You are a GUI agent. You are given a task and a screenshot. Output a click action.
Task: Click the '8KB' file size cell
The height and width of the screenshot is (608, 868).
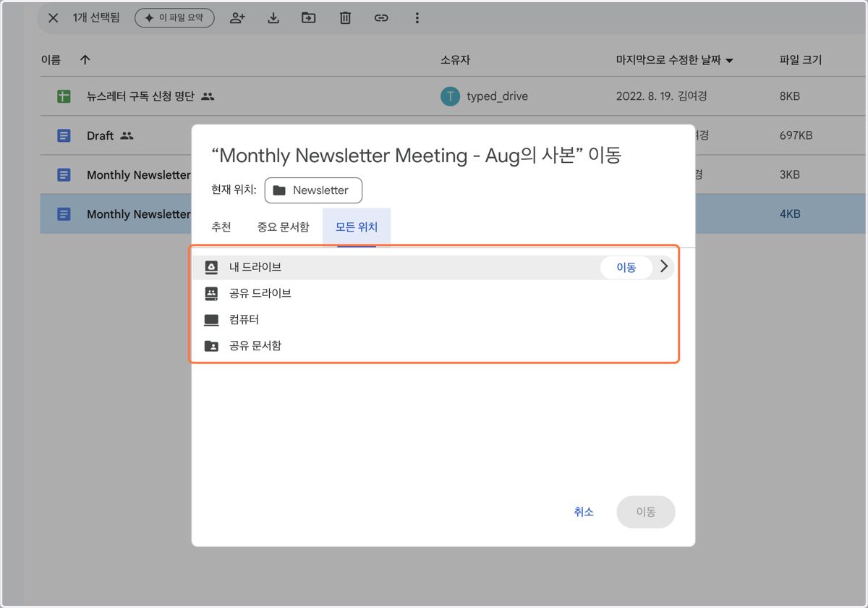click(x=790, y=96)
